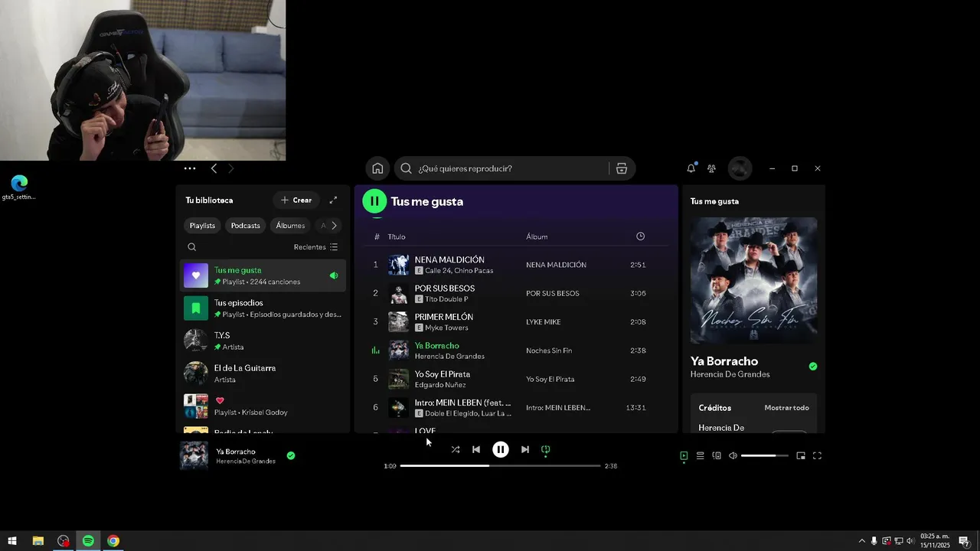Select the Podcasts filter chip
The height and width of the screenshot is (551, 980).
246,226
